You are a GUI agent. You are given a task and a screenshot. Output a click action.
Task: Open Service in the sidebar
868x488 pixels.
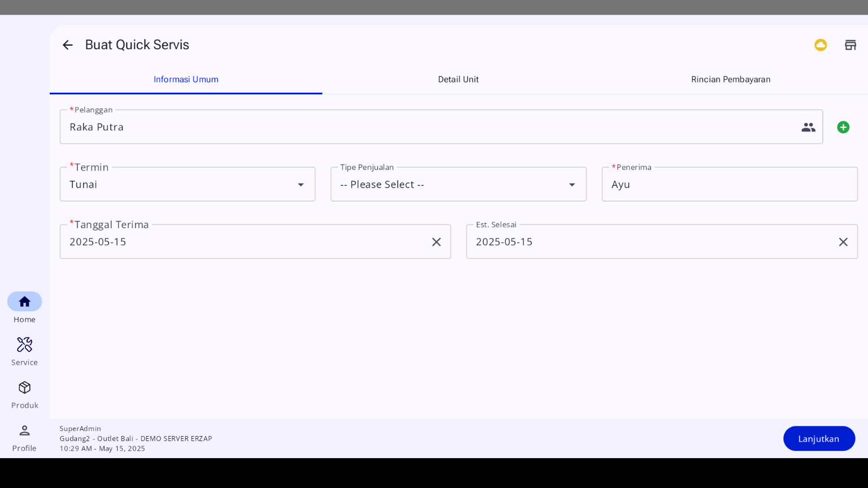24,351
